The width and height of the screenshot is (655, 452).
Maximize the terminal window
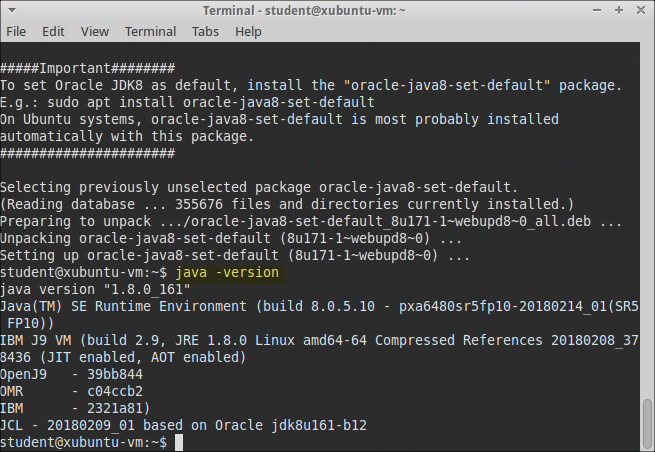click(x=619, y=10)
